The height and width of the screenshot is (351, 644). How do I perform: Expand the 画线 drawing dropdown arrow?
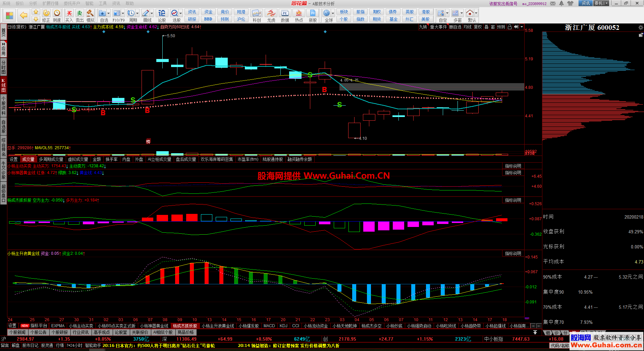click(x=152, y=13)
